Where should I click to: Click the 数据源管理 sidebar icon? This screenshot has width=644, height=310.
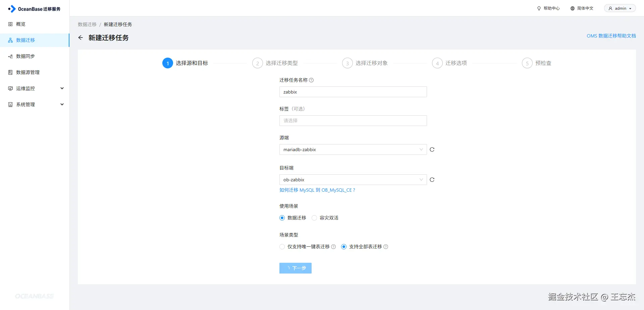[x=10, y=72]
